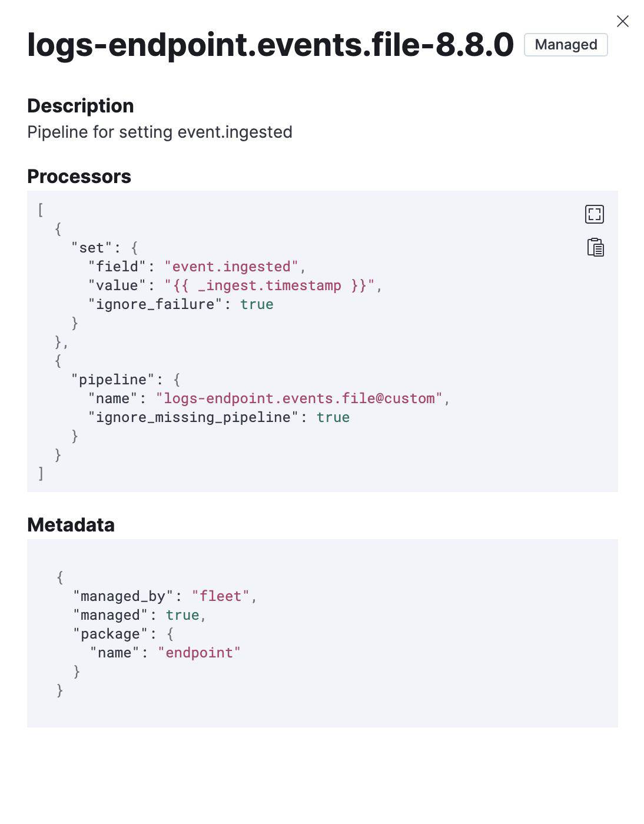644x824 pixels.
Task: Click the logs-endpoint.events.file@custom pipeline name
Action: (299, 398)
